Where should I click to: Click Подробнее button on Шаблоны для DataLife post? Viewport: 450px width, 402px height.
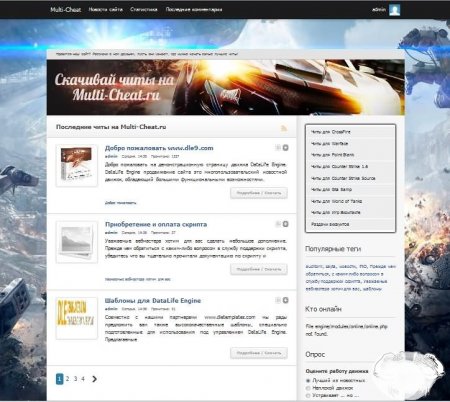click(259, 353)
